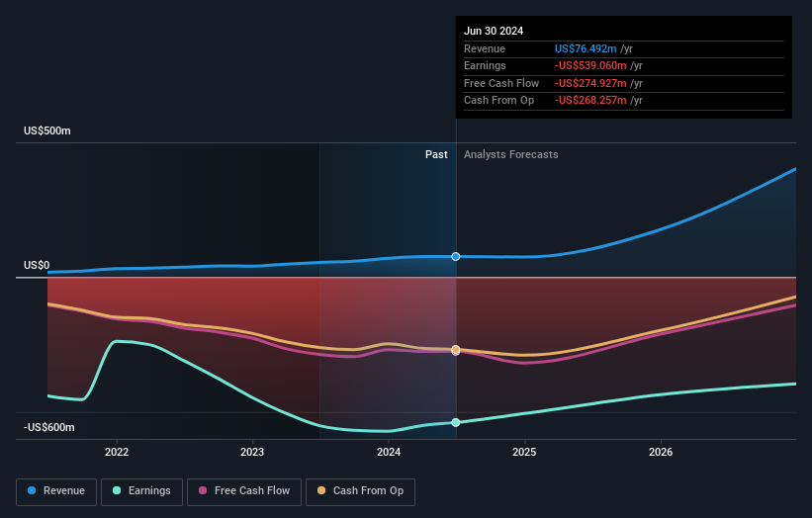Screen dimensions: 812x518
Task: Select the Earnings data point marker on chart
Action: pos(456,423)
